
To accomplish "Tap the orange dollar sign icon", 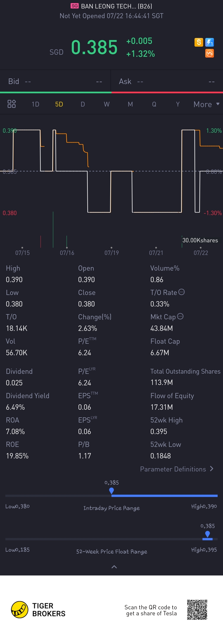I will [198, 42].
